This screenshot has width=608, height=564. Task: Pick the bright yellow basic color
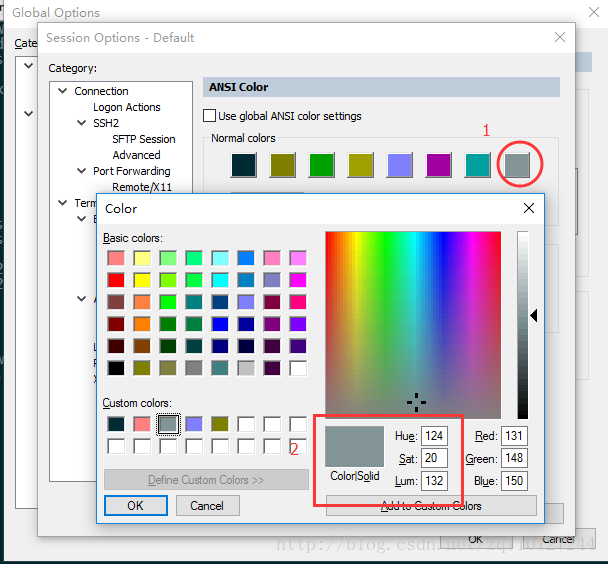click(142, 280)
